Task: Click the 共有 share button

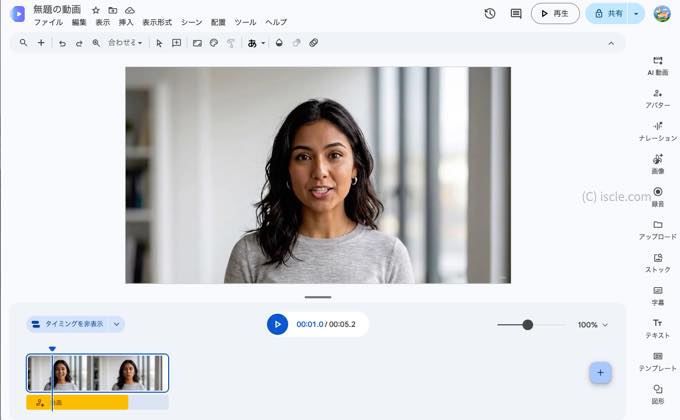Action: click(607, 13)
